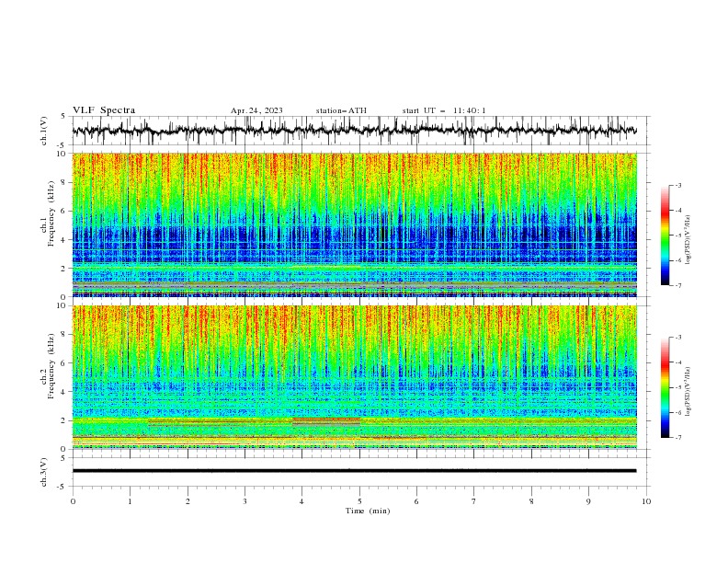Click the '9' tick on Time axis
The width and height of the screenshot is (728, 563).
588,501
